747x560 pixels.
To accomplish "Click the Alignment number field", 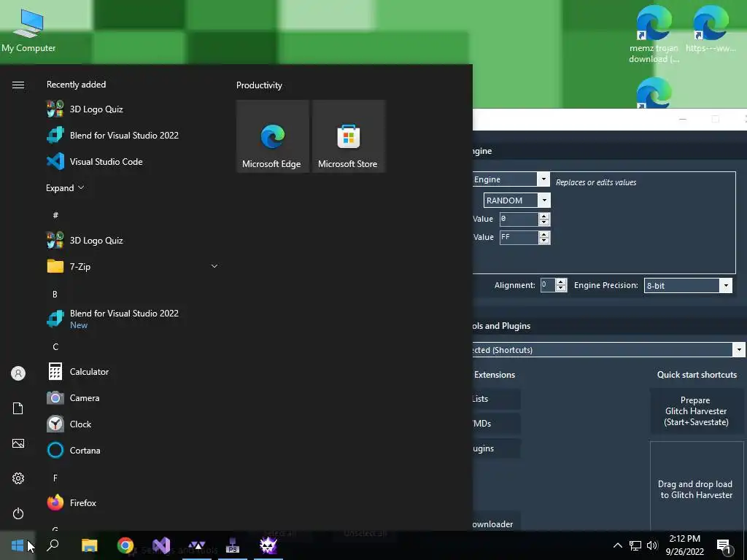I will tap(548, 285).
